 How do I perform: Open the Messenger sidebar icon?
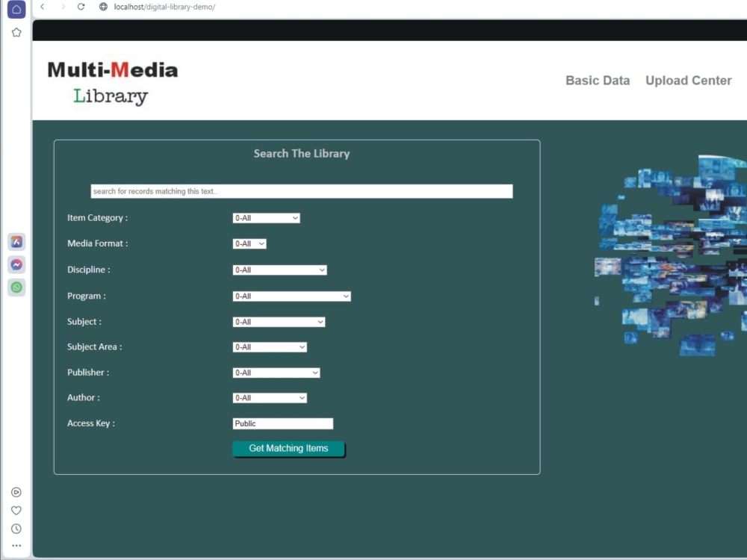[x=16, y=265]
